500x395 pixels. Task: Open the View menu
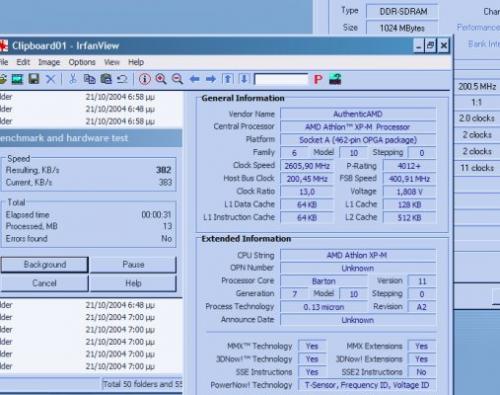coord(112,62)
